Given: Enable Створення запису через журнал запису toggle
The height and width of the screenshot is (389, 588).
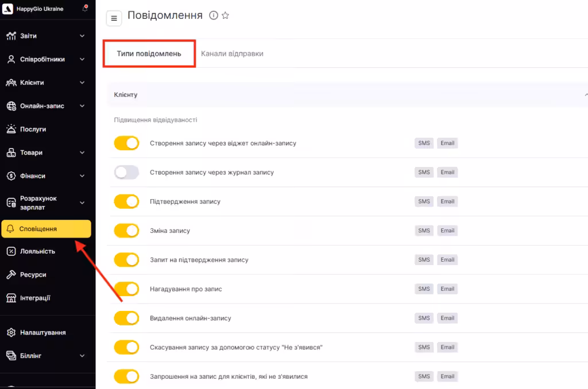Looking at the screenshot, I should (126, 172).
